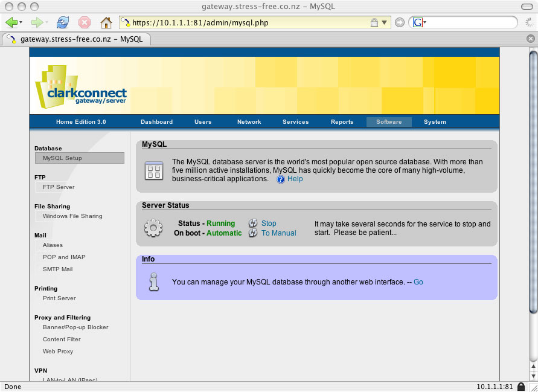The height and width of the screenshot is (392, 538).
Task: Open the System menu
Action: click(435, 122)
